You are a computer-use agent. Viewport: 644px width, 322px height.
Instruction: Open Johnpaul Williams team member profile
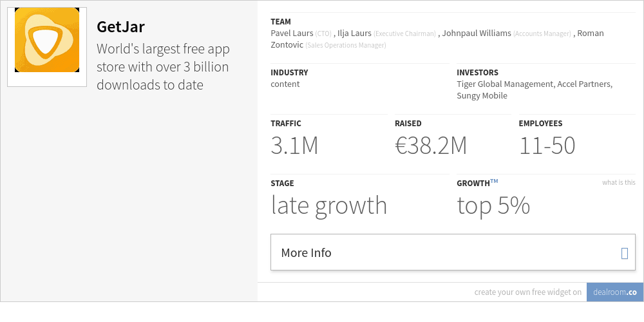[x=478, y=33]
